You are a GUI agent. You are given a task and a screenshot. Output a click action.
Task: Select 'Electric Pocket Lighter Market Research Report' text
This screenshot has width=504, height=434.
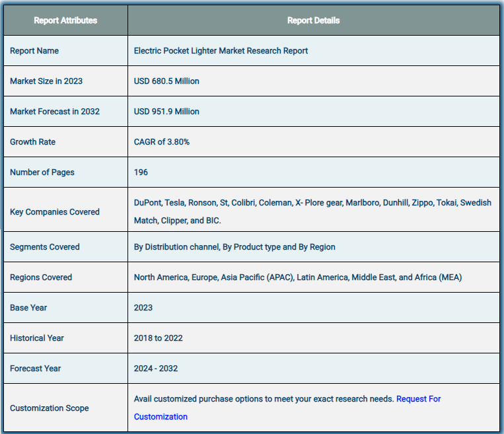click(x=221, y=51)
